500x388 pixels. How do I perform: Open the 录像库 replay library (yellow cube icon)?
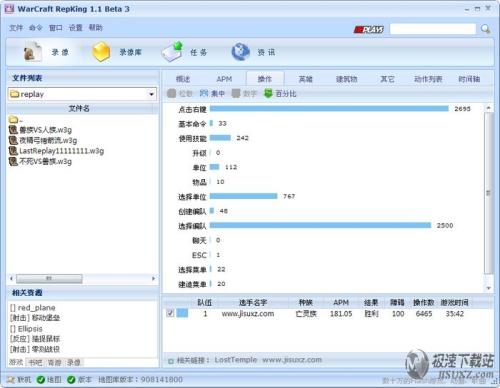coord(117,52)
